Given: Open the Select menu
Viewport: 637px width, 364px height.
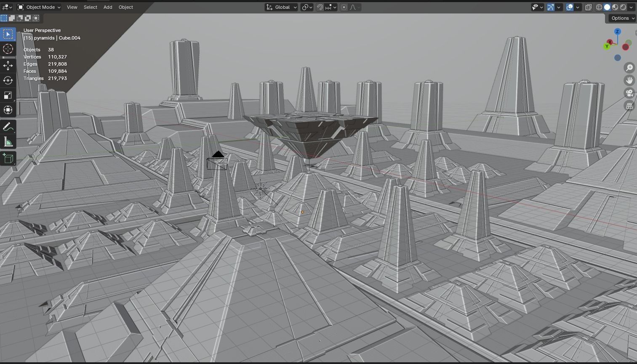Looking at the screenshot, I should pyautogui.click(x=91, y=7).
